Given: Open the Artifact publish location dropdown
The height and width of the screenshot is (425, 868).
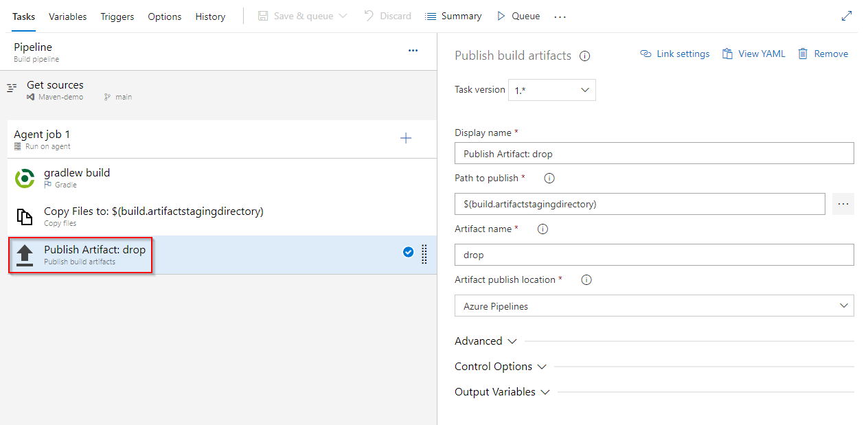Looking at the screenshot, I should [x=654, y=305].
